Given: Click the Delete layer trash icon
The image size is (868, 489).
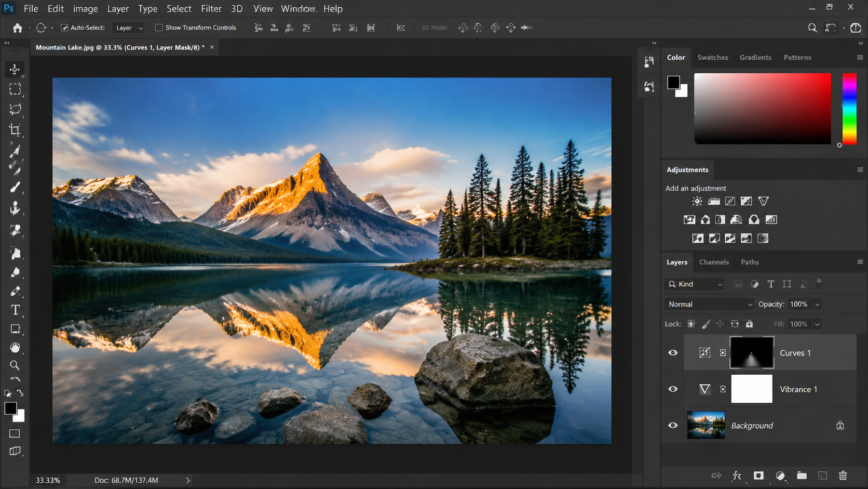Looking at the screenshot, I should coord(843,475).
